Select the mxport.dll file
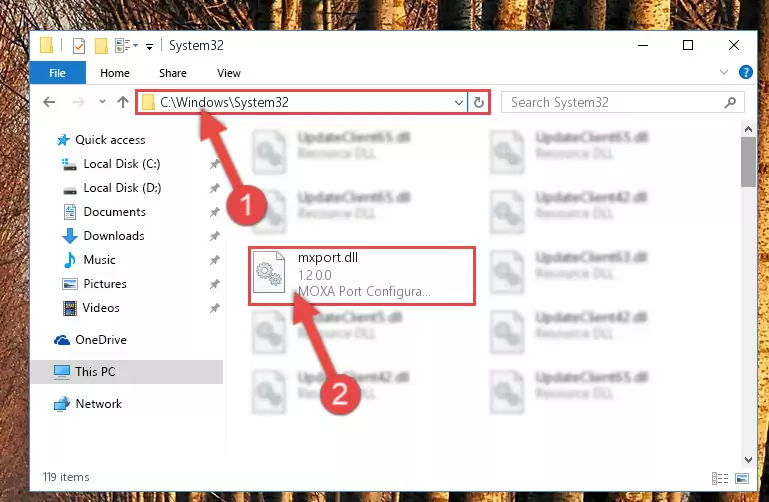Image resolution: width=769 pixels, height=502 pixels. click(x=362, y=276)
